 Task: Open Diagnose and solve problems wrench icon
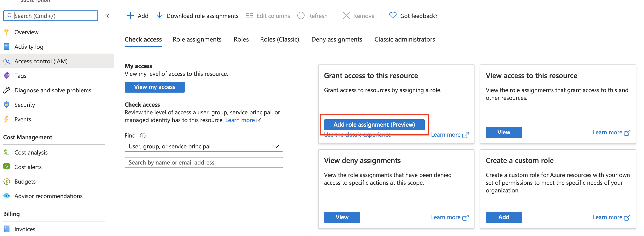(x=7, y=90)
